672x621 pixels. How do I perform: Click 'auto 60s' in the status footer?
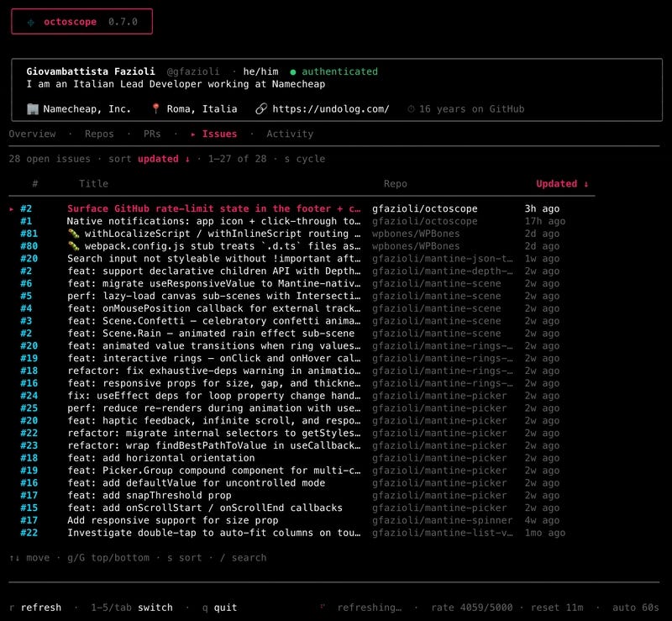coord(636,608)
